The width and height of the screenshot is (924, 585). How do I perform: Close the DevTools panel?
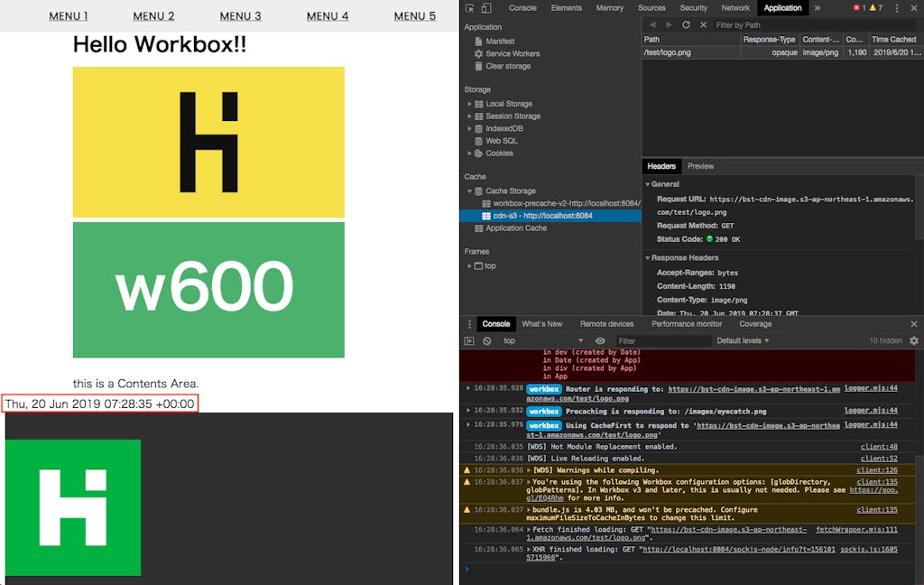(914, 8)
